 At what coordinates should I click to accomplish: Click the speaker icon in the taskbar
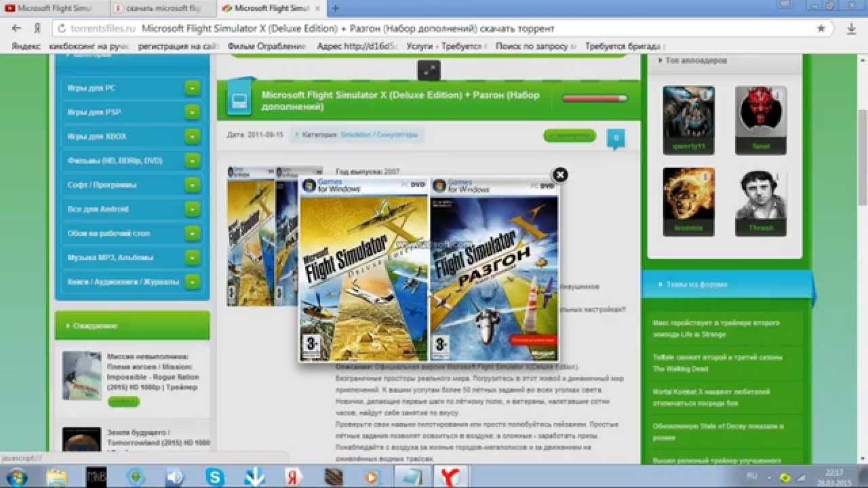tap(175, 477)
